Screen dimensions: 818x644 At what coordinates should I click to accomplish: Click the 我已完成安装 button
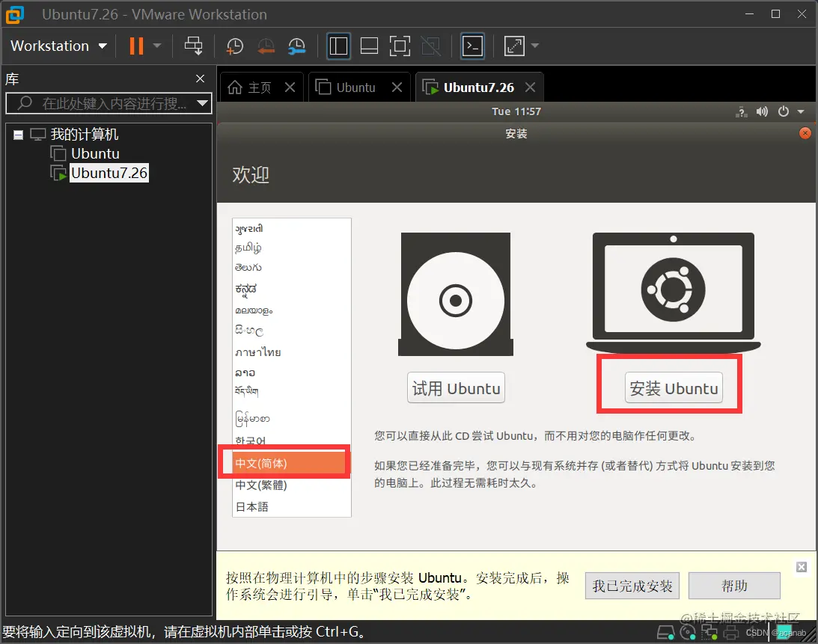click(632, 586)
